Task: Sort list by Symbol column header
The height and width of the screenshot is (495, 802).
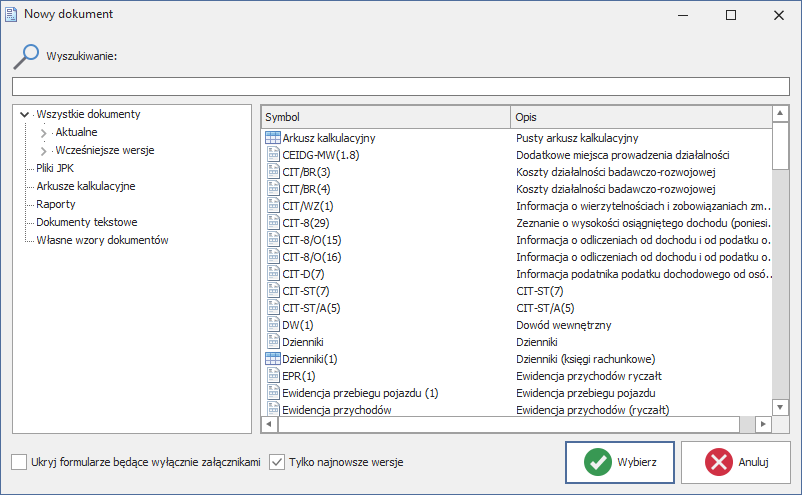Action: point(385,117)
